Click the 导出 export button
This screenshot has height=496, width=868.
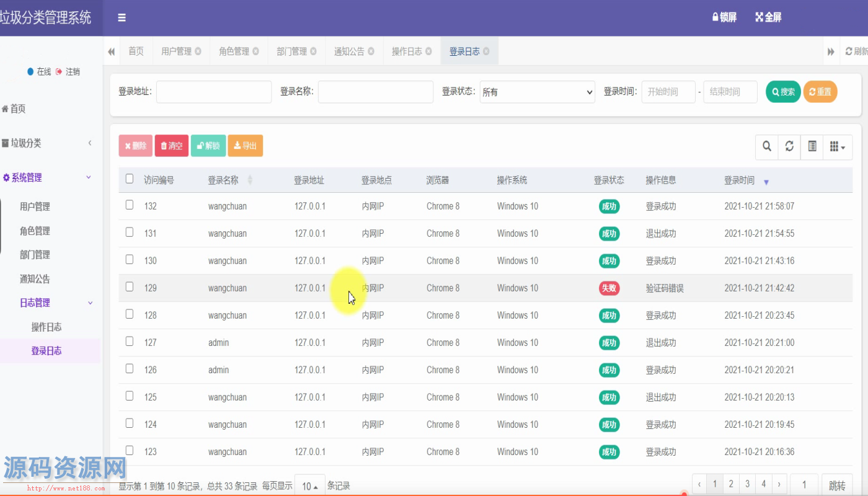coord(246,146)
